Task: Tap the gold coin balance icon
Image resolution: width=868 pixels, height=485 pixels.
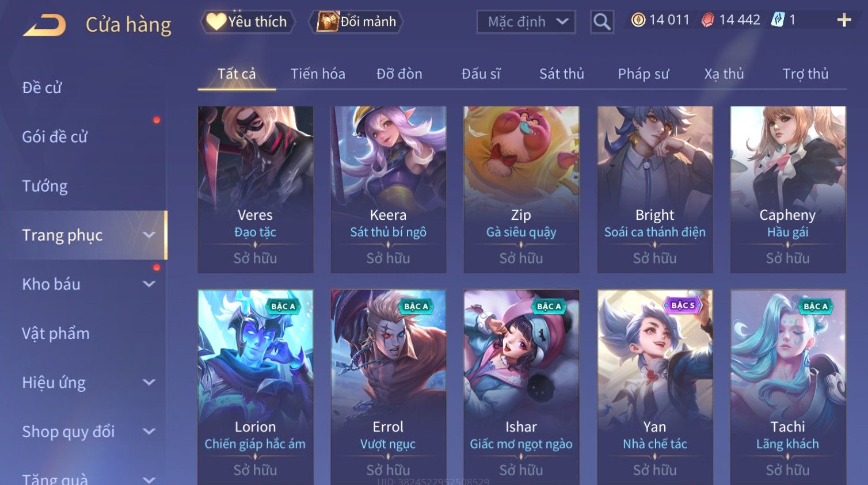Action: [x=638, y=20]
